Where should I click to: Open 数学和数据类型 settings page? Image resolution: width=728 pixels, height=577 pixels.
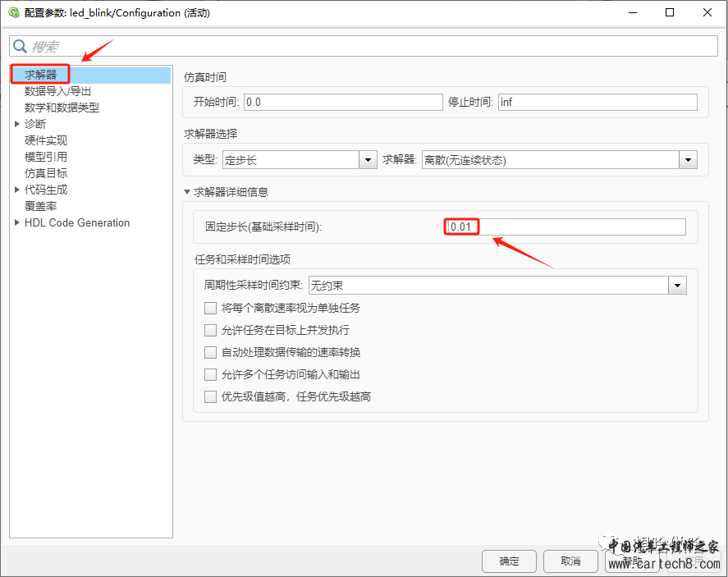click(x=62, y=108)
